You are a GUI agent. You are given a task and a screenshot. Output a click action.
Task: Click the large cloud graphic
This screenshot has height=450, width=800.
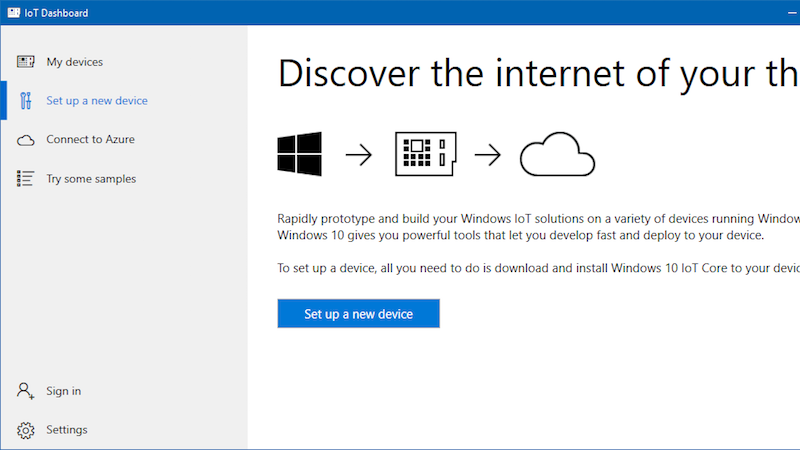click(557, 154)
